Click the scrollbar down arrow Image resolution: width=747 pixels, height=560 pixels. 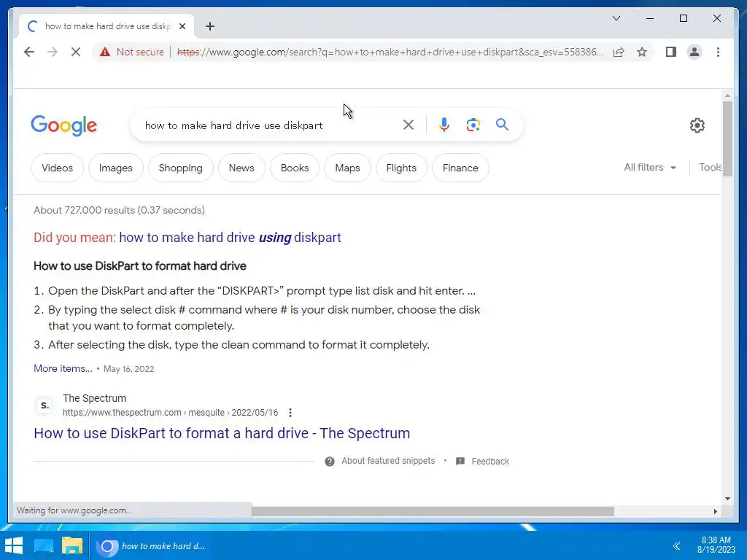727,499
